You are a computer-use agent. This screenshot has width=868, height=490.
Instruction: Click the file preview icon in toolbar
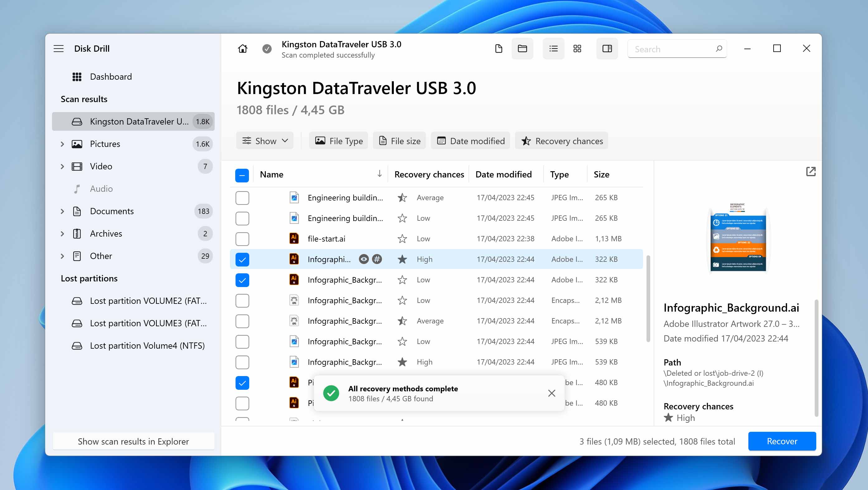pos(607,49)
